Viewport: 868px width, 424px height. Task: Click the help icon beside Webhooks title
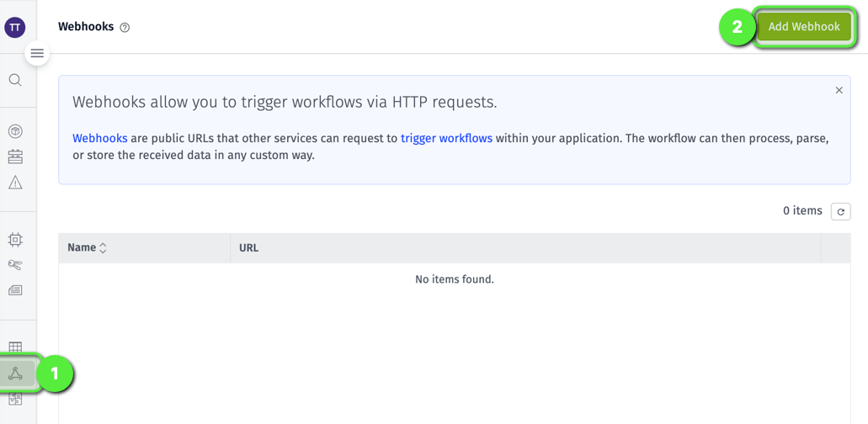[125, 28]
